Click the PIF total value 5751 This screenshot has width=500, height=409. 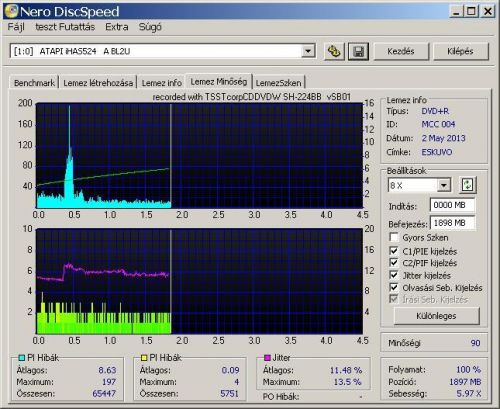(229, 394)
